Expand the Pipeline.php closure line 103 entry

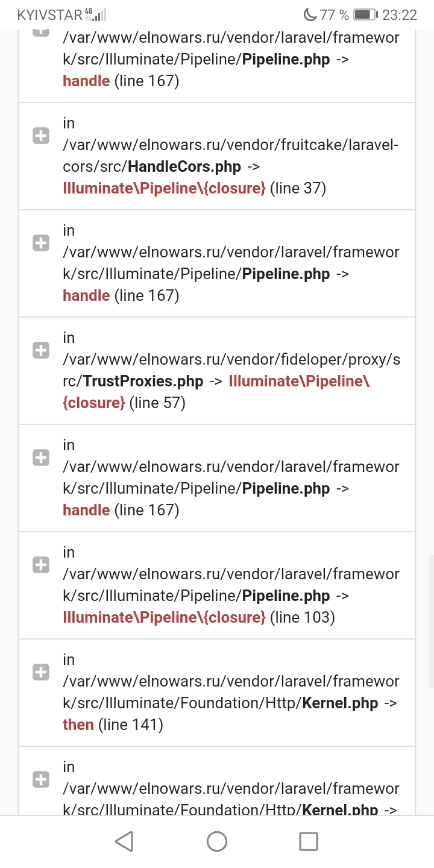pos(40,565)
